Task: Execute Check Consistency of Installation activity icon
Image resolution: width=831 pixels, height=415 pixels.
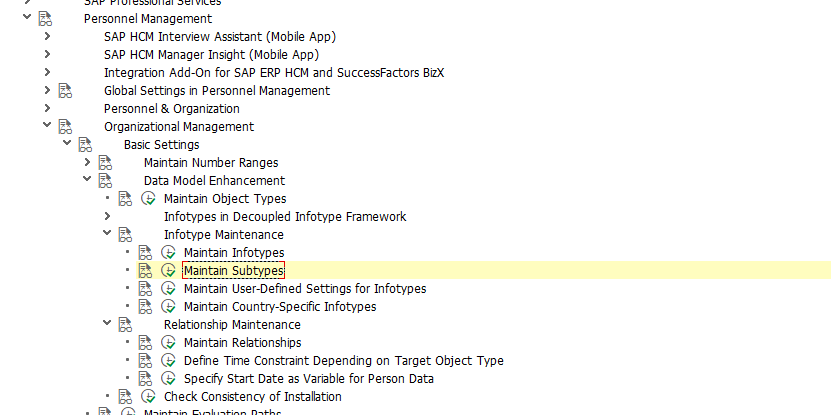Action: (148, 397)
